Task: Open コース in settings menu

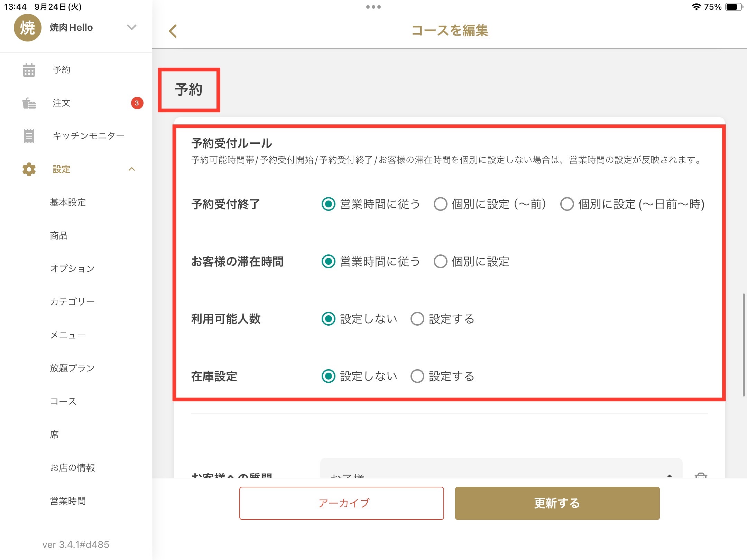Action: click(63, 401)
